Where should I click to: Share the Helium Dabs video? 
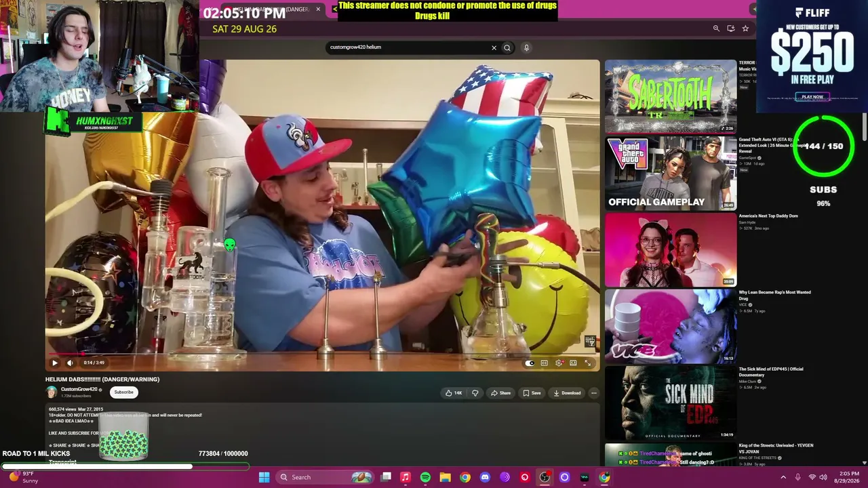pos(500,393)
